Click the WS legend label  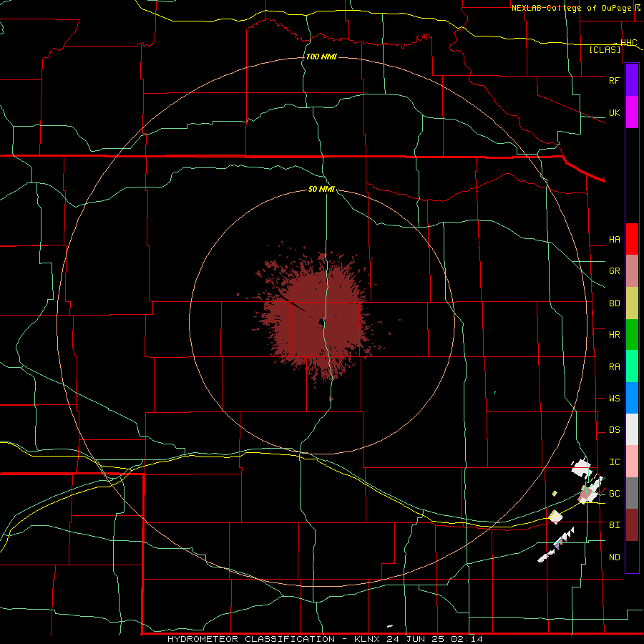pyautogui.click(x=614, y=399)
